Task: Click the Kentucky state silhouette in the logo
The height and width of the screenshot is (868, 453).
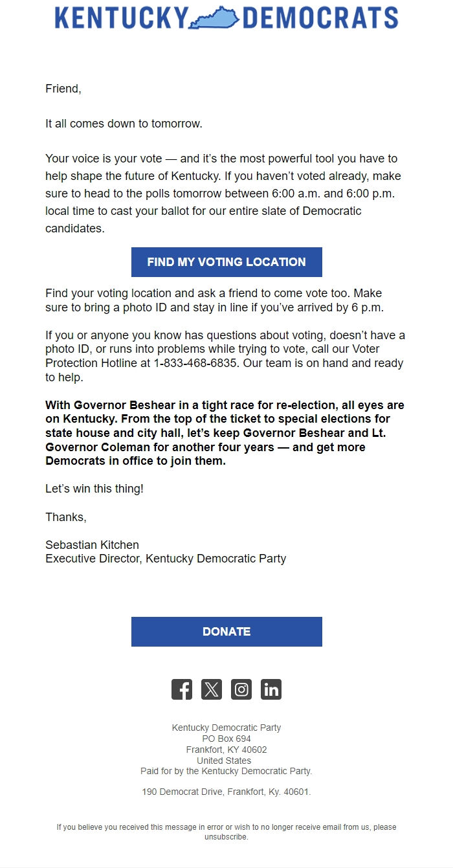Action: (214, 19)
